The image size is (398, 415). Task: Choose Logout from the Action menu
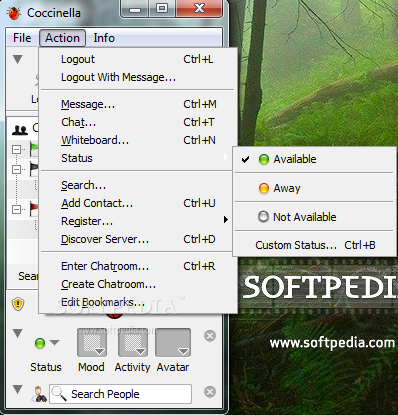tap(137, 59)
